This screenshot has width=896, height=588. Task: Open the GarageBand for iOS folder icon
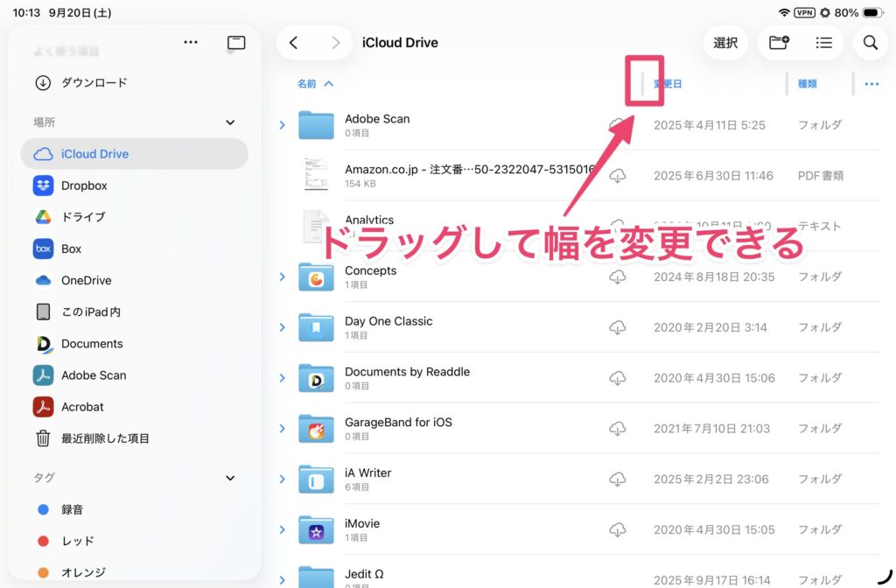point(316,429)
